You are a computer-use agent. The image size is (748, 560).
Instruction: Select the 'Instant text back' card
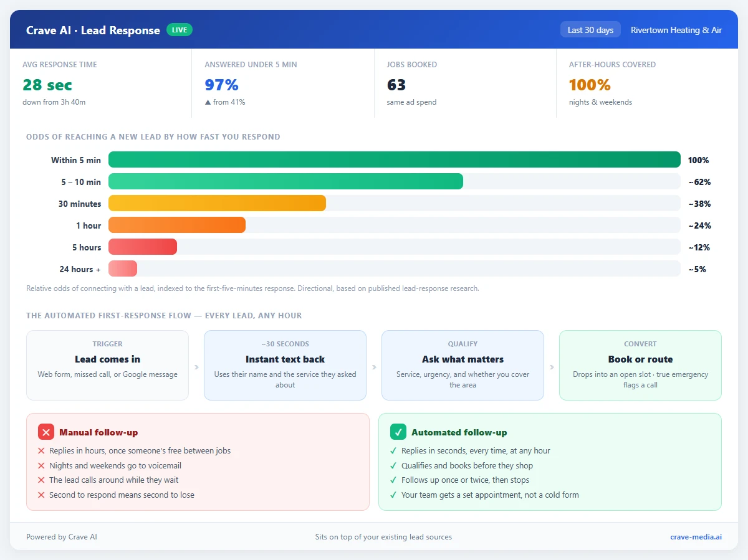pyautogui.click(x=285, y=365)
